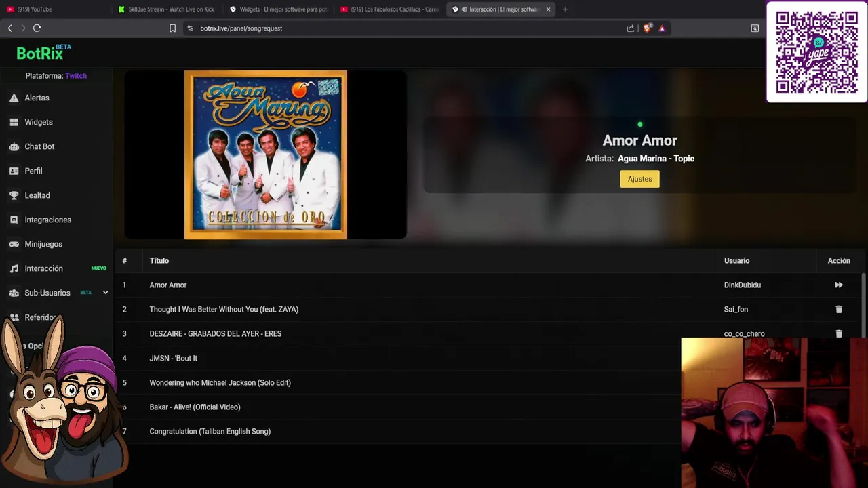Expand the Sub-Usuarios submenu chevron
This screenshot has width=868, height=488.
105,293
